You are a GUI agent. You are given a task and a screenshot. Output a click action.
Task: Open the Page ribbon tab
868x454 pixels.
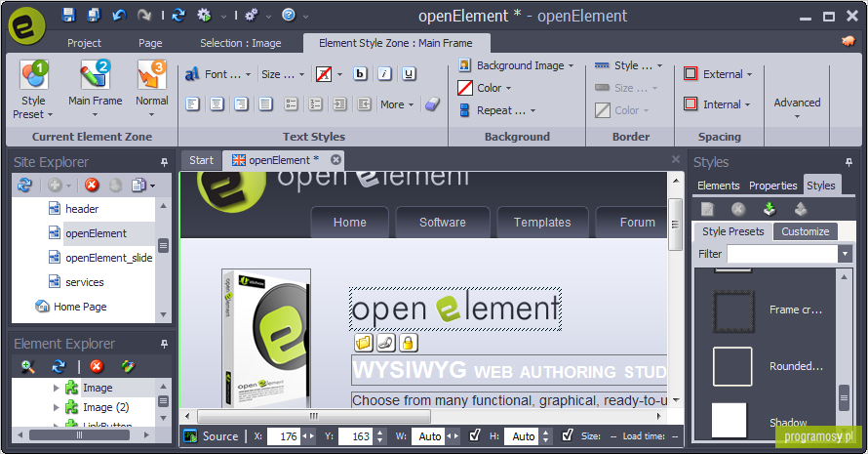pos(150,43)
